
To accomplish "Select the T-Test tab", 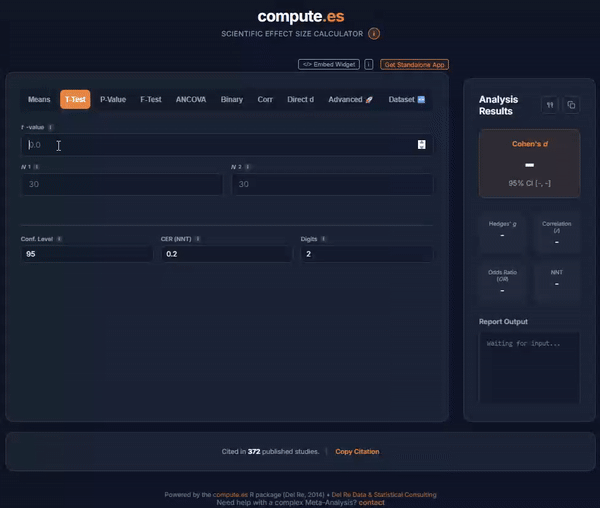I will tap(75, 99).
